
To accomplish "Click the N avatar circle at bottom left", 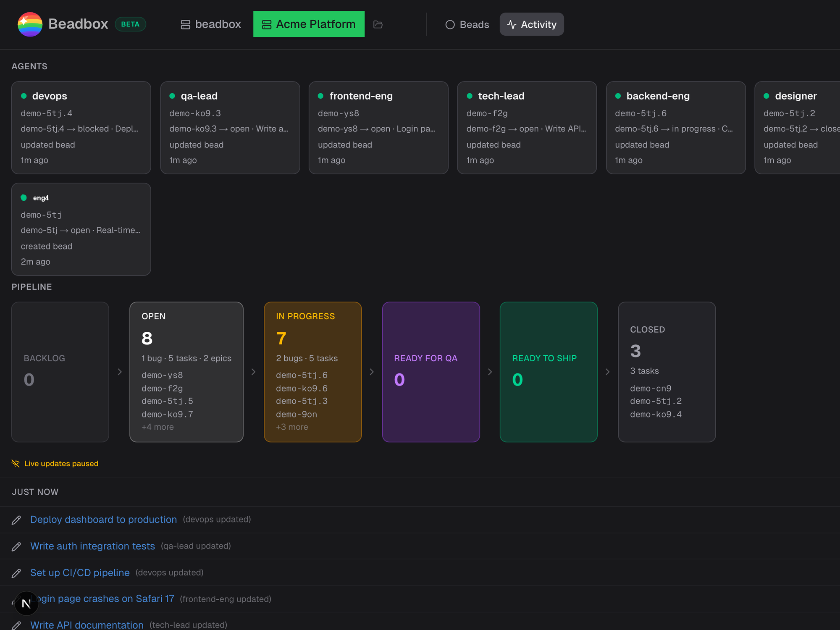I will coord(26,604).
